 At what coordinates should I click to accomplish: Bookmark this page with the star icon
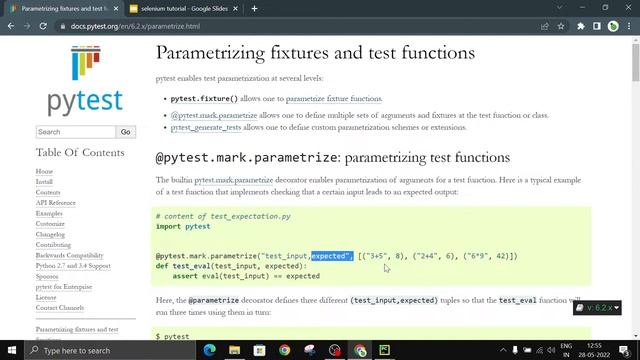click(561, 26)
